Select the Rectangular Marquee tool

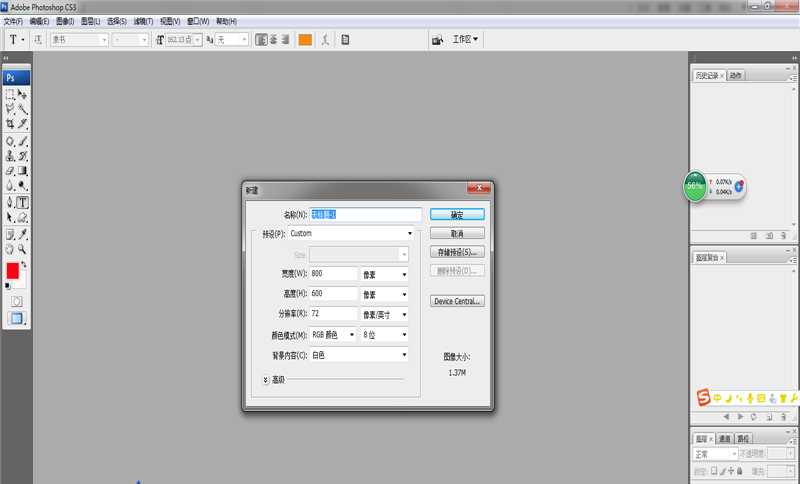10,94
